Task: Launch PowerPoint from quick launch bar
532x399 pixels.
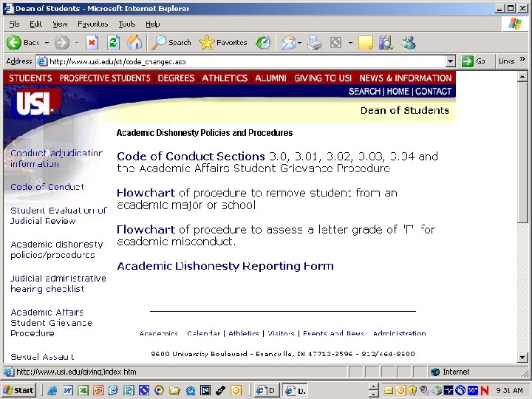Action: point(98,391)
